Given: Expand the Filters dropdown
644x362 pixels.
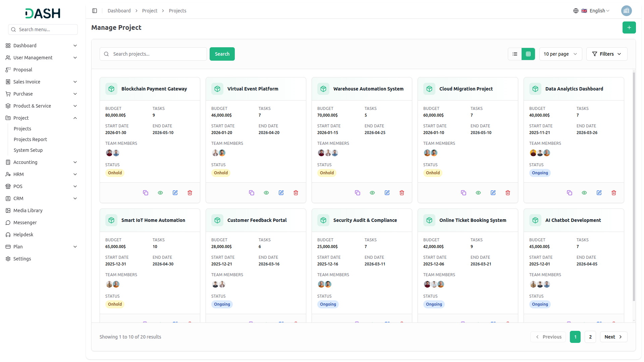Looking at the screenshot, I should pyautogui.click(x=606, y=54).
